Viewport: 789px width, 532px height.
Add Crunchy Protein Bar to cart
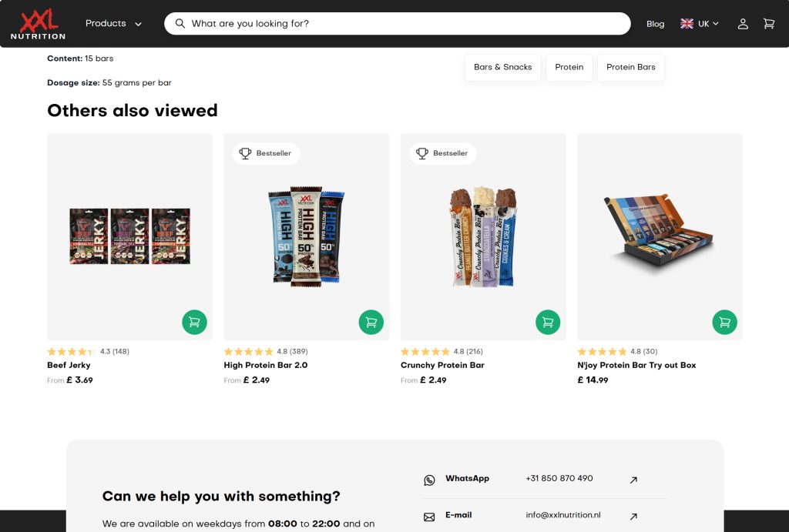click(548, 322)
